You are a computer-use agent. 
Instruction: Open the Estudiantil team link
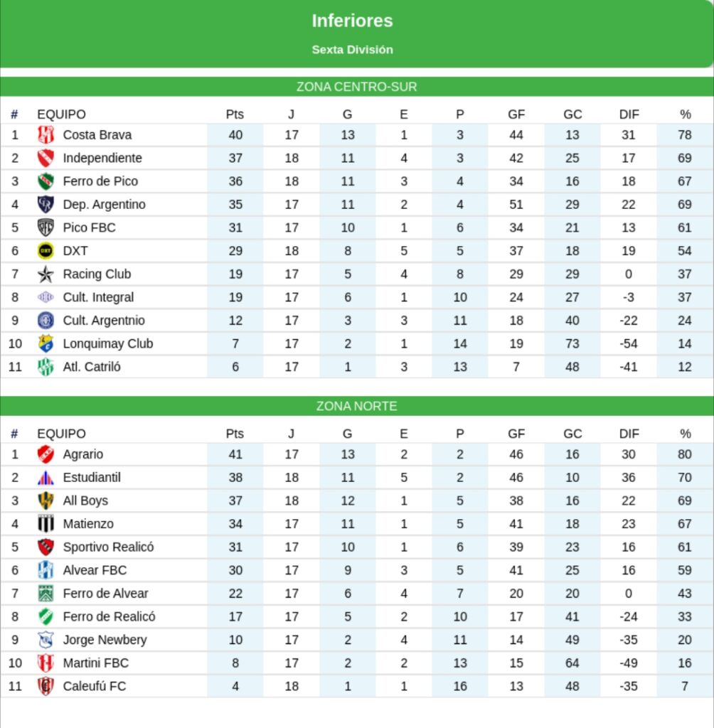(92, 478)
